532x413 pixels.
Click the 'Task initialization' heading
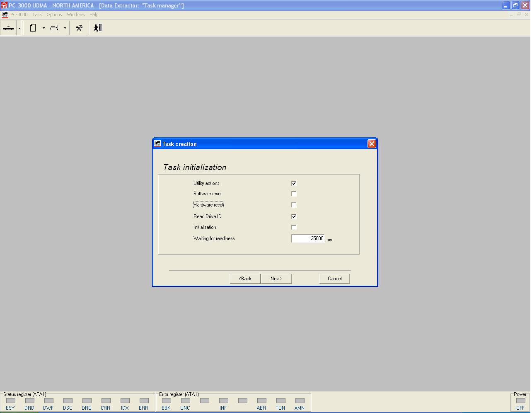(195, 167)
